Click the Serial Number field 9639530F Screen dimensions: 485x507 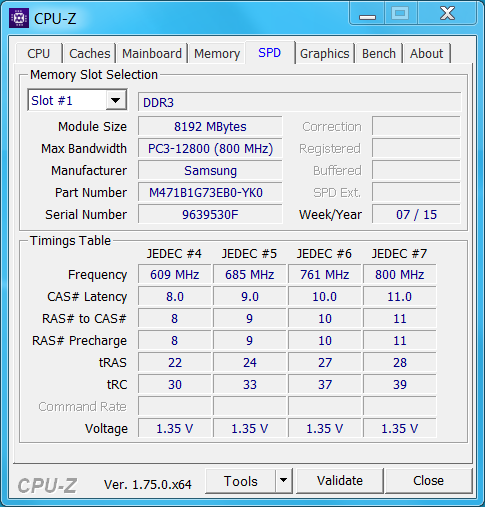tap(210, 215)
